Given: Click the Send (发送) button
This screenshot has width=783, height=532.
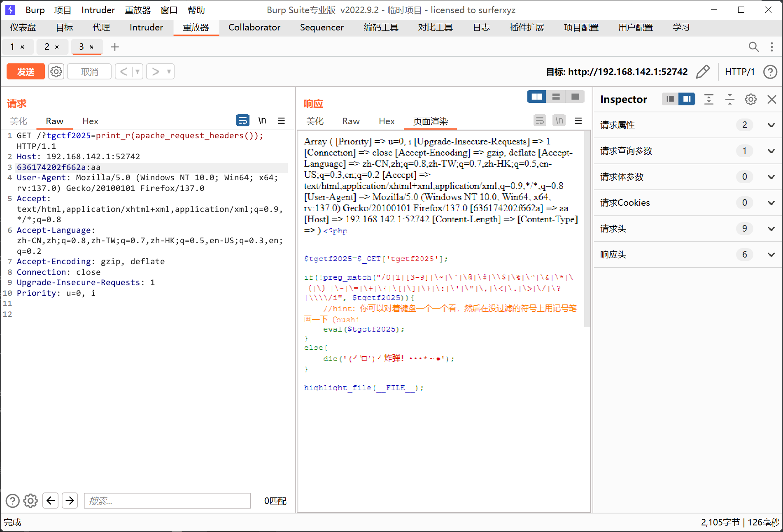Looking at the screenshot, I should [26, 72].
